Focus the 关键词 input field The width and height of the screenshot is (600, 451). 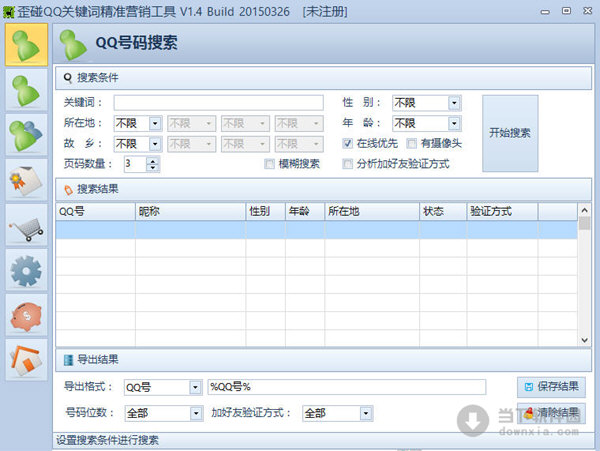pyautogui.click(x=218, y=103)
